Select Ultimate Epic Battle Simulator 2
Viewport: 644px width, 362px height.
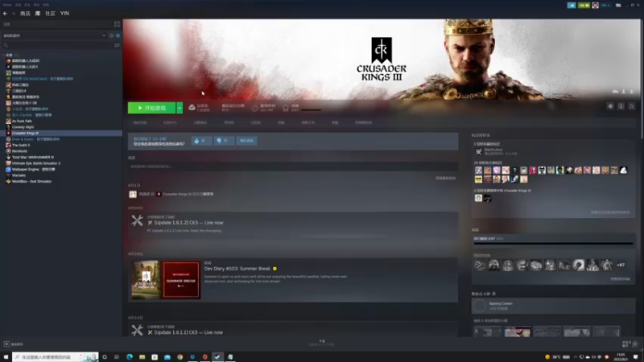pyautogui.click(x=35, y=163)
